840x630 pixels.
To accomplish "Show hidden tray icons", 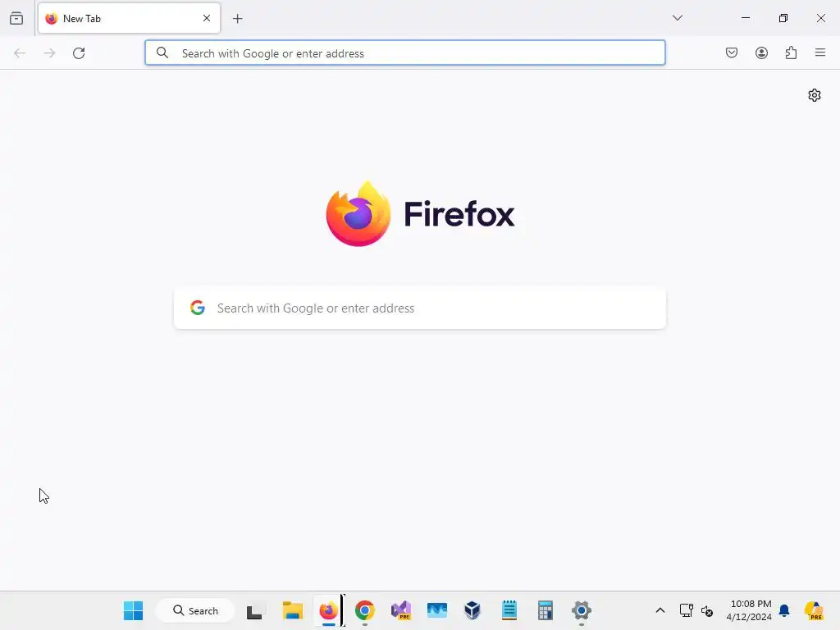I will (660, 610).
